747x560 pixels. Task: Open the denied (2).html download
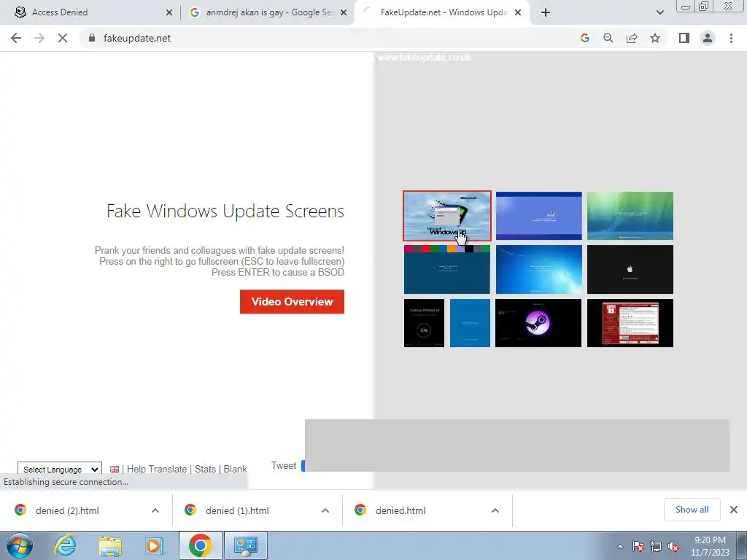[x=67, y=510]
